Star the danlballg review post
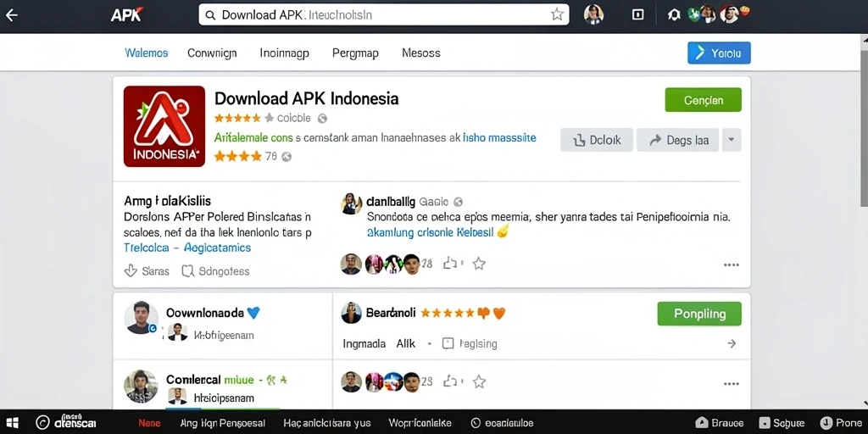This screenshot has height=434, width=868. [479, 264]
